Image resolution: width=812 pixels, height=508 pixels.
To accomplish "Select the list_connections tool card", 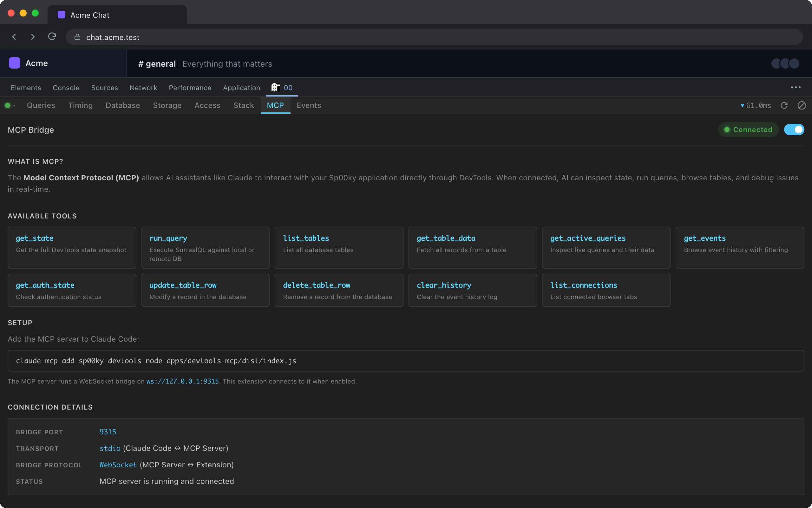I will click(606, 290).
